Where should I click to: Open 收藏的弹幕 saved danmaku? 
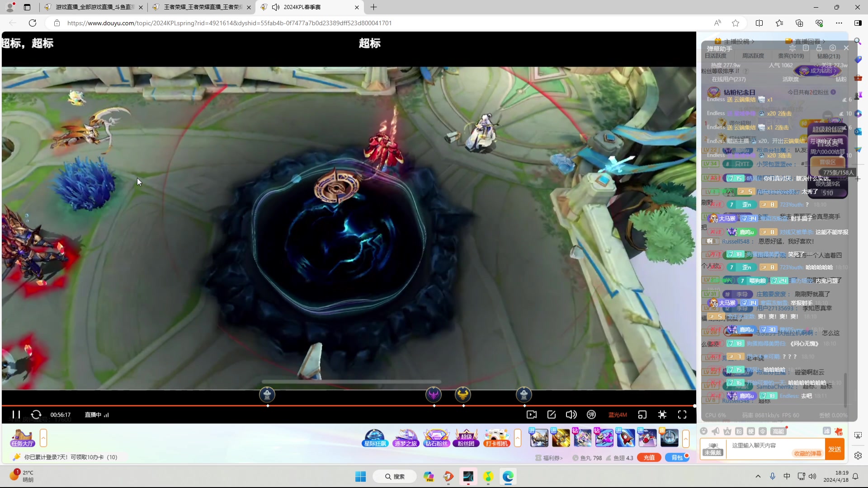click(x=808, y=453)
